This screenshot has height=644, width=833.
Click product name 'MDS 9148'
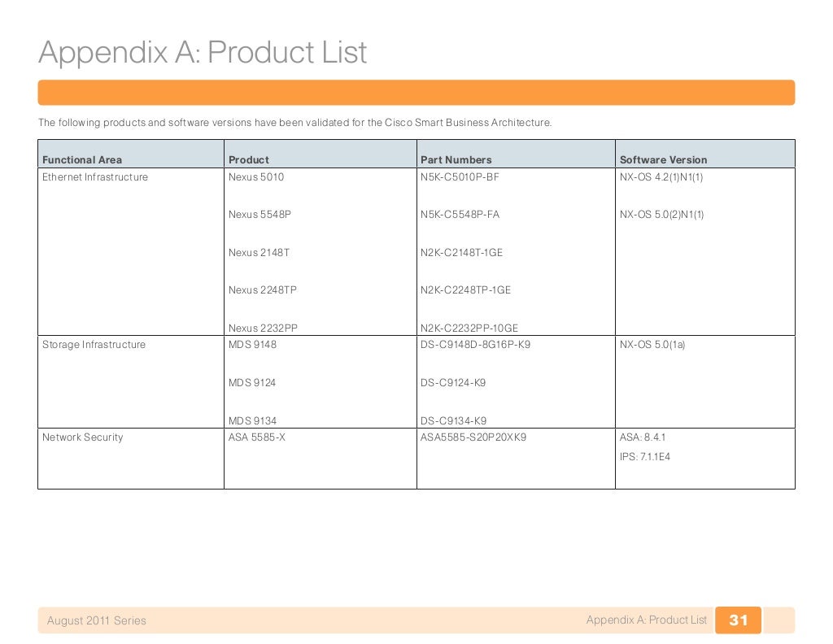pyautogui.click(x=252, y=345)
